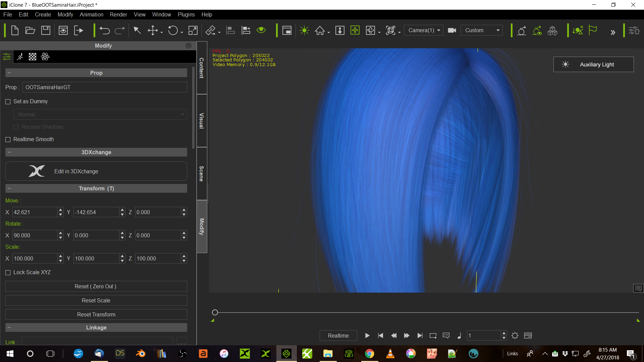Expand the toolbar overflow chevrons
644x362 pixels.
point(613,33)
